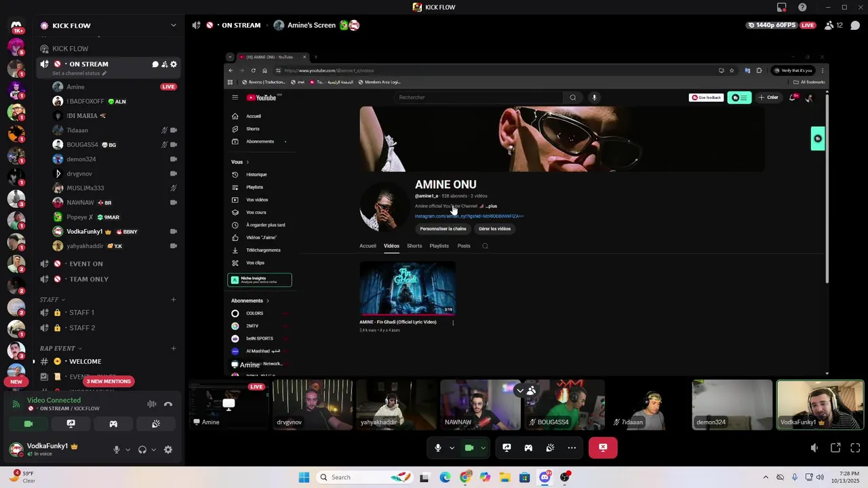Screen dimensions: 868x488
Task: Open weather widget showing 59°F
Action: coord(22,476)
